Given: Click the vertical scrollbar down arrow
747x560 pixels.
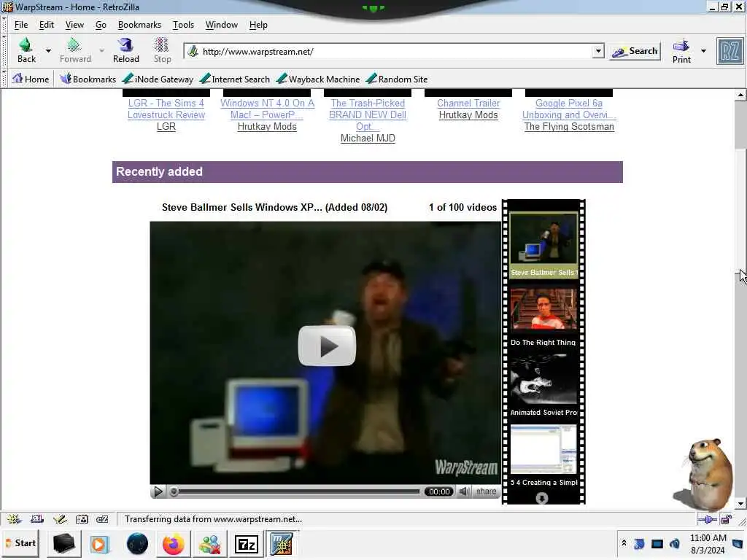Looking at the screenshot, I should click(740, 504).
